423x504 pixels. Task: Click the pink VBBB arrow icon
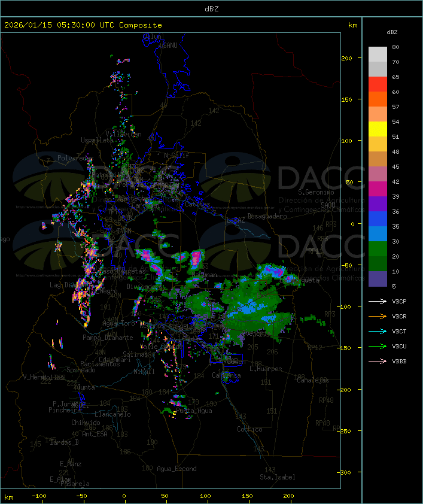click(x=378, y=362)
